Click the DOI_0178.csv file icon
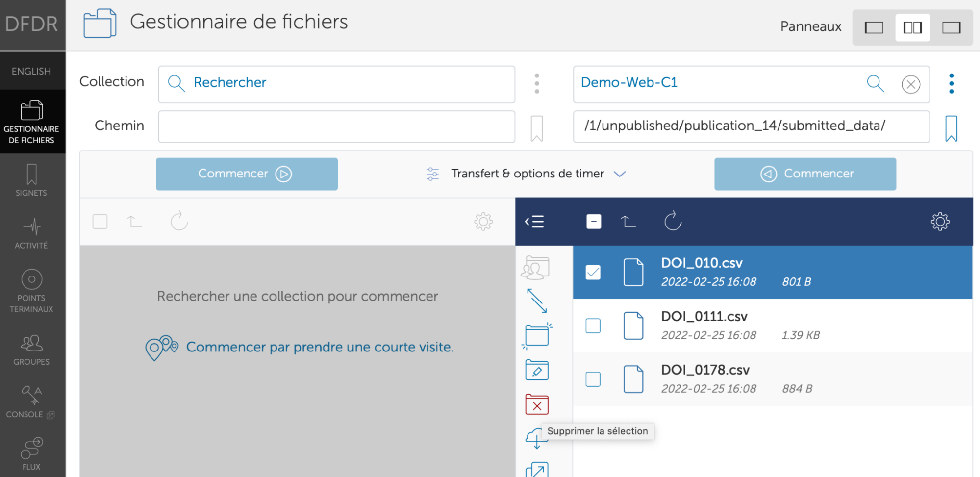This screenshot has width=980, height=477. tap(633, 379)
